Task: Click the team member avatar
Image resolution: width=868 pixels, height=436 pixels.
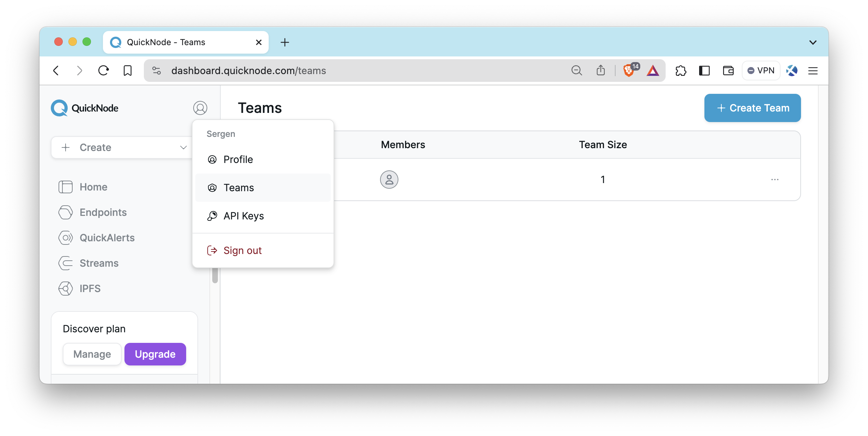Action: point(389,180)
